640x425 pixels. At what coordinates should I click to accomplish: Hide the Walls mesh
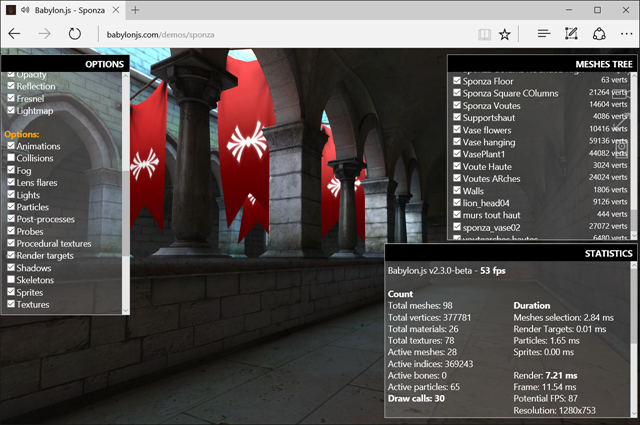click(457, 190)
